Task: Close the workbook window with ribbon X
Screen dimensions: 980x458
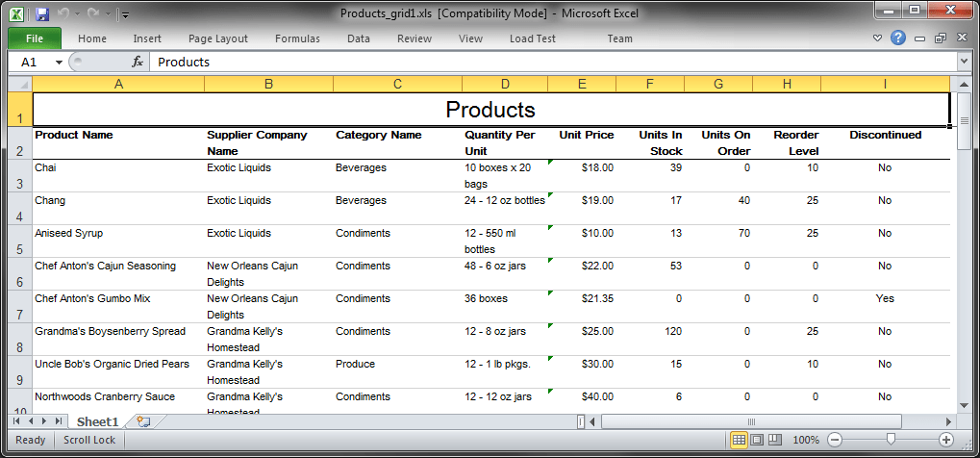Action: (962, 38)
